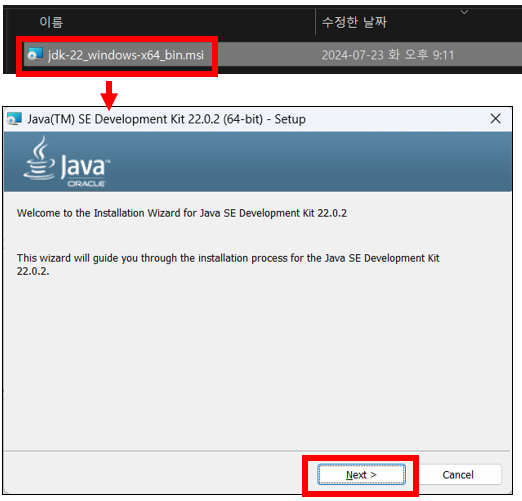The height and width of the screenshot is (501, 522).
Task: Click the MSI installer file icon
Action: pyautogui.click(x=35, y=54)
